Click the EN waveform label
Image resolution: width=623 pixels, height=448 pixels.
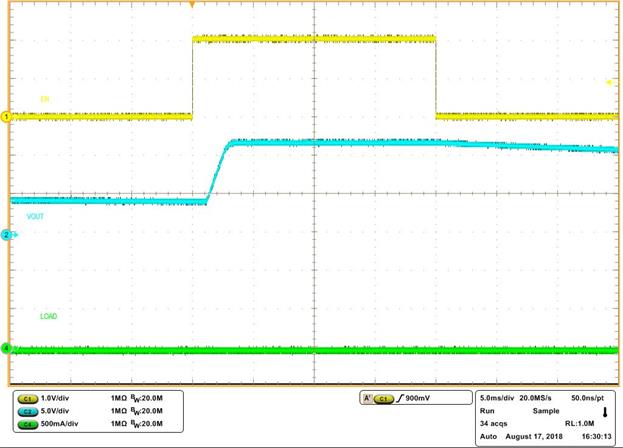pos(44,99)
